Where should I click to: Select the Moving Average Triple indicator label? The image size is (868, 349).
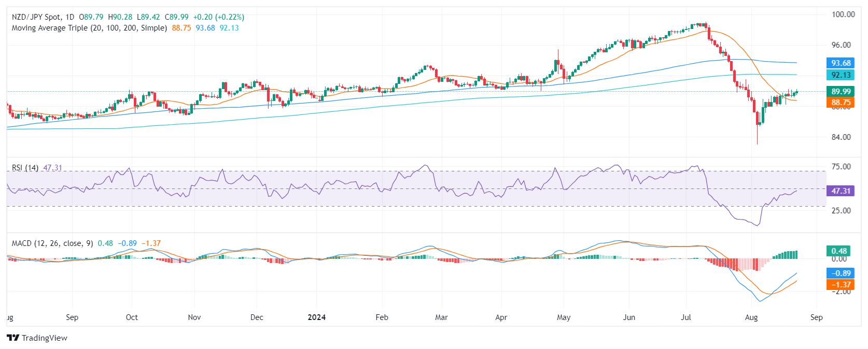tap(89, 28)
